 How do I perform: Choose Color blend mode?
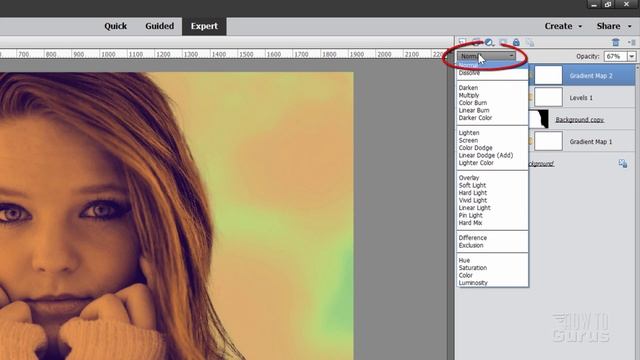[x=465, y=275]
